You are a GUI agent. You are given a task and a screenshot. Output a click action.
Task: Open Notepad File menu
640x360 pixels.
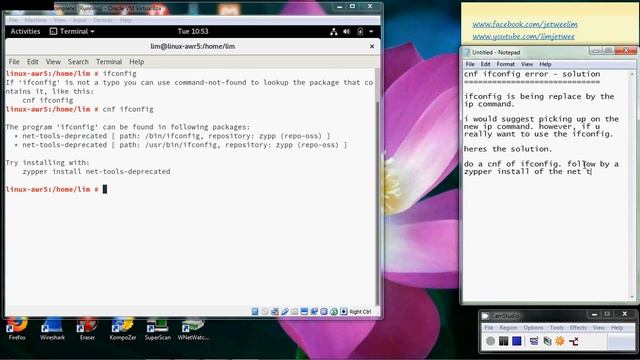tap(470, 64)
